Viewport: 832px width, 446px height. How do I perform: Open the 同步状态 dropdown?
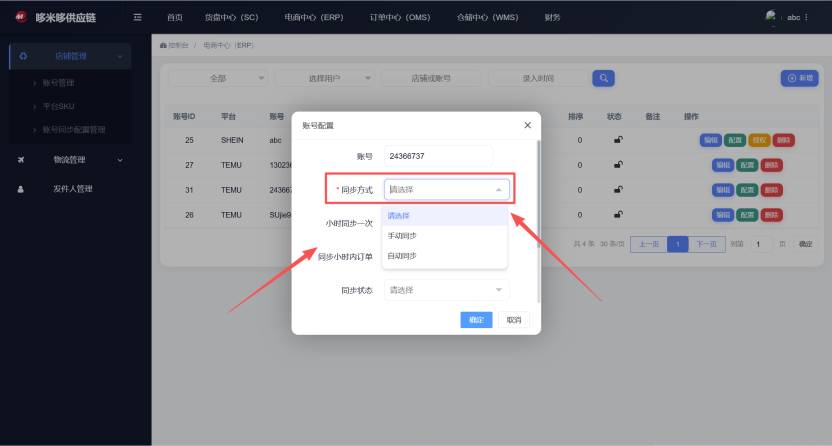point(446,290)
